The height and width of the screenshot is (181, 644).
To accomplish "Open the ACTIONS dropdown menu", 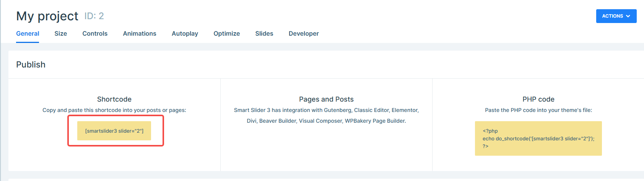I will [x=616, y=16].
